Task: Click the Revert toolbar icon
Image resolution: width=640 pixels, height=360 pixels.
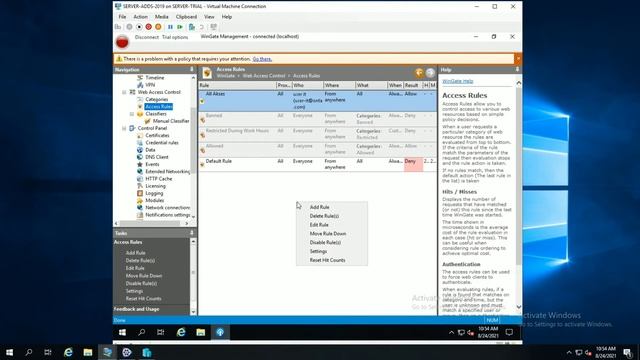Action: point(202,27)
